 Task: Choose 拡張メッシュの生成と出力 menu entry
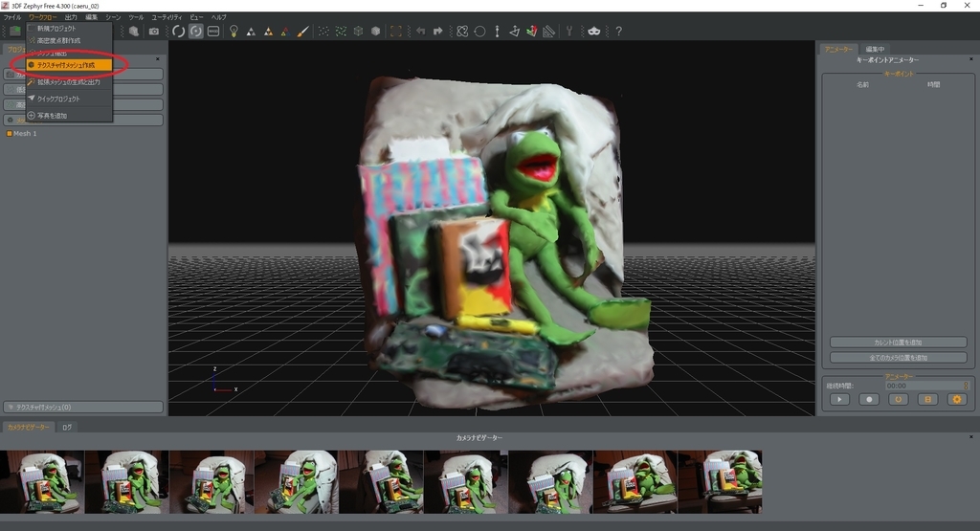(69, 82)
